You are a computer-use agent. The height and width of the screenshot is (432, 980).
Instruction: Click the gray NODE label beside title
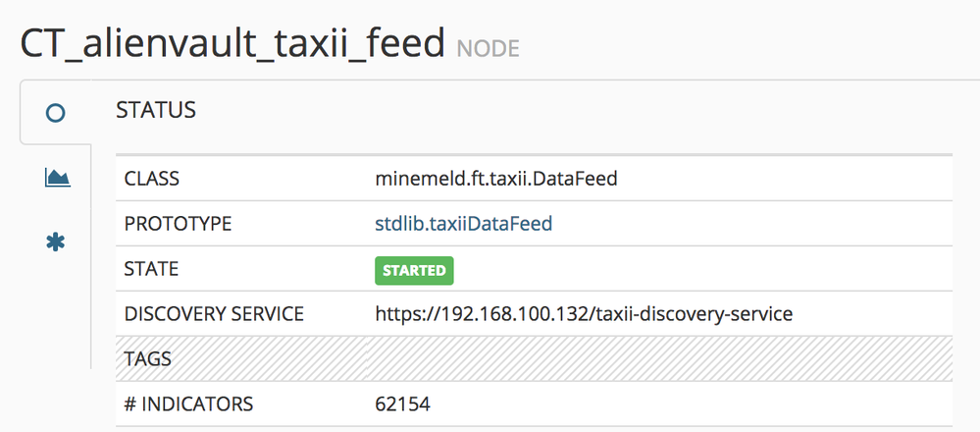click(488, 48)
